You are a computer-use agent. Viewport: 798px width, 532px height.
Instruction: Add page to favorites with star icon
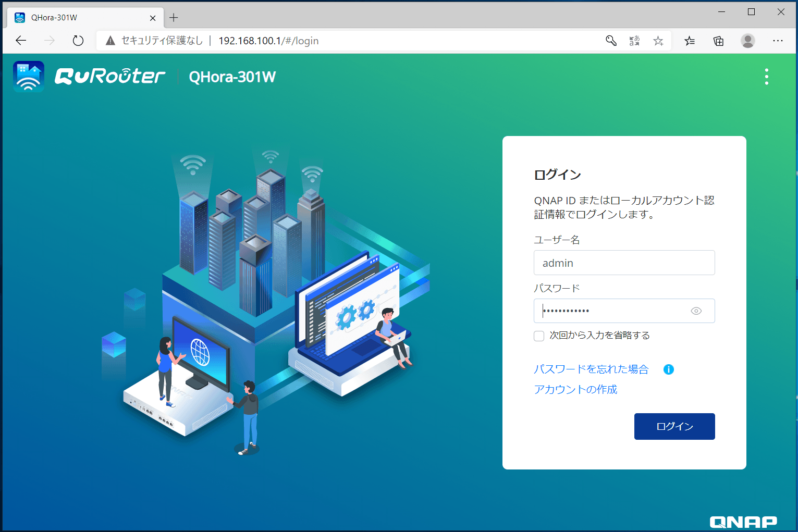[x=658, y=41]
